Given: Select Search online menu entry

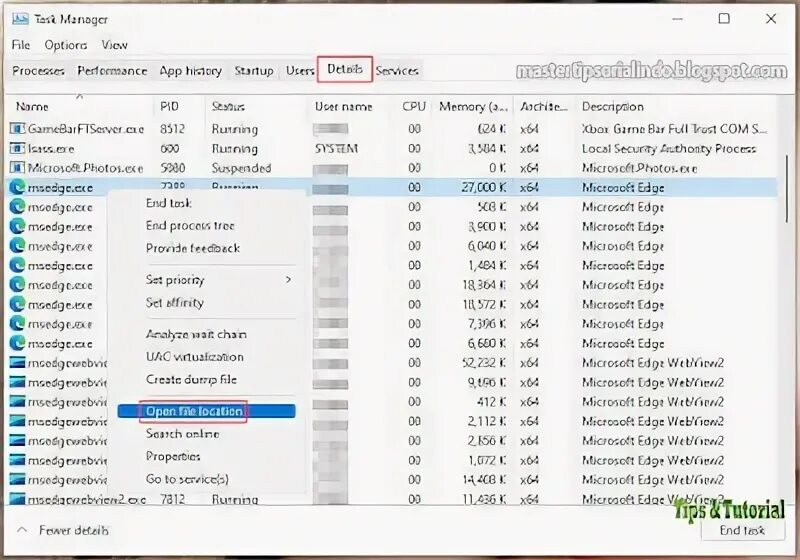Looking at the screenshot, I should click(x=182, y=434).
